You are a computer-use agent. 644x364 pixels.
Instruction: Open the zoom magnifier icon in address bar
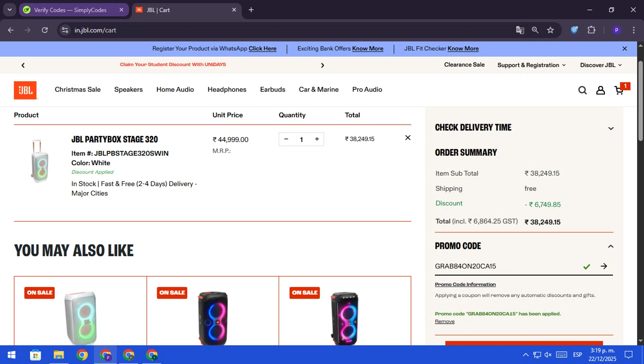tap(535, 30)
